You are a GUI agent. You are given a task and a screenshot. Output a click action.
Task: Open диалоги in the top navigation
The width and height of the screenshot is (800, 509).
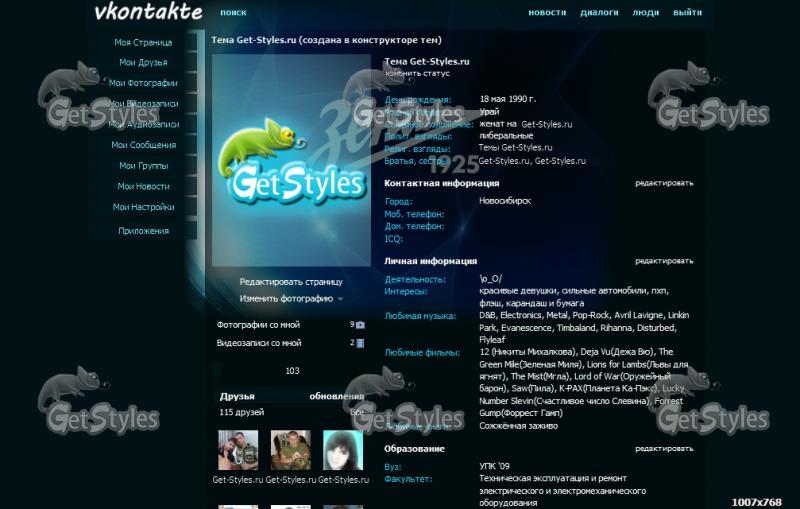[x=599, y=13]
